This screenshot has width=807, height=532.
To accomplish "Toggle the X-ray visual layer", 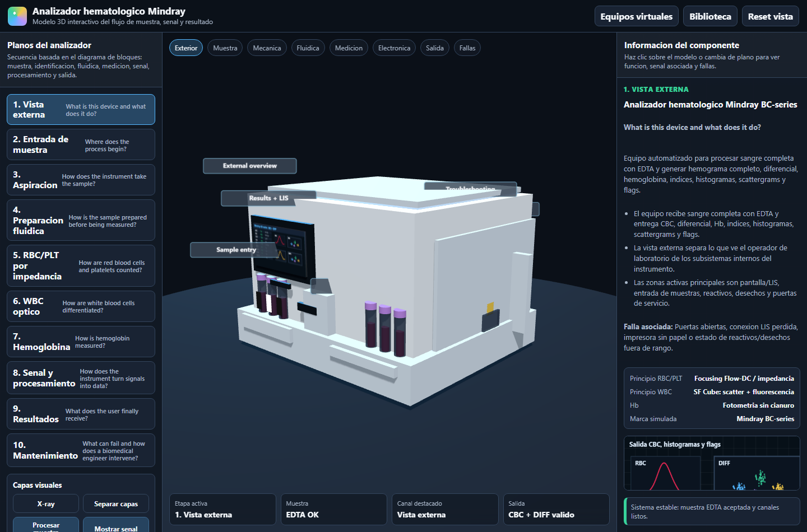I will 46,504.
